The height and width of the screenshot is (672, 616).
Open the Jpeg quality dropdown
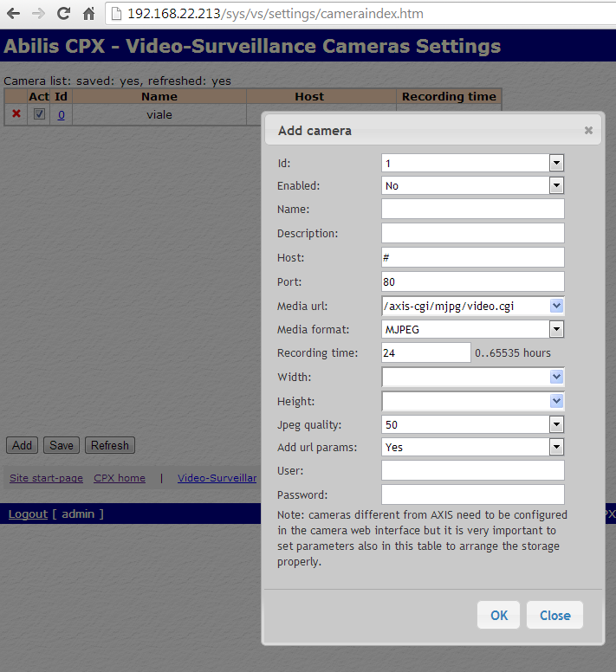[472, 424]
